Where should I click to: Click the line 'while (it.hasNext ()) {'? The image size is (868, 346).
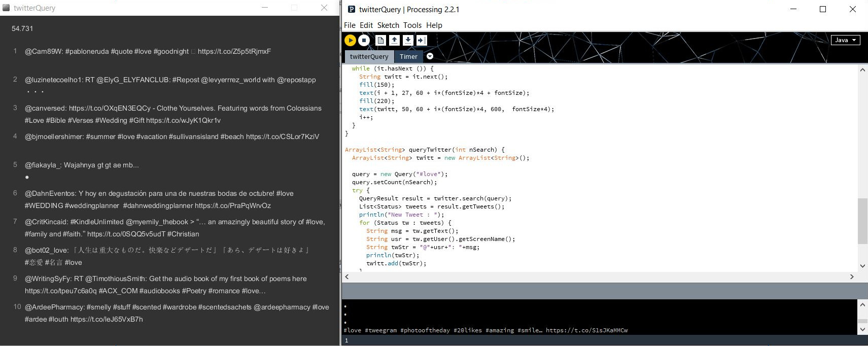pyautogui.click(x=393, y=68)
